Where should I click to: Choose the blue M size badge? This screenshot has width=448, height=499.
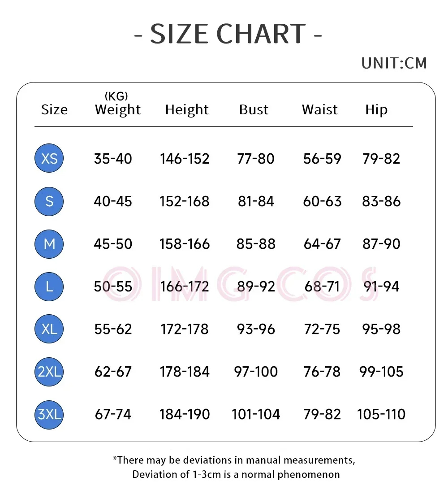49,244
